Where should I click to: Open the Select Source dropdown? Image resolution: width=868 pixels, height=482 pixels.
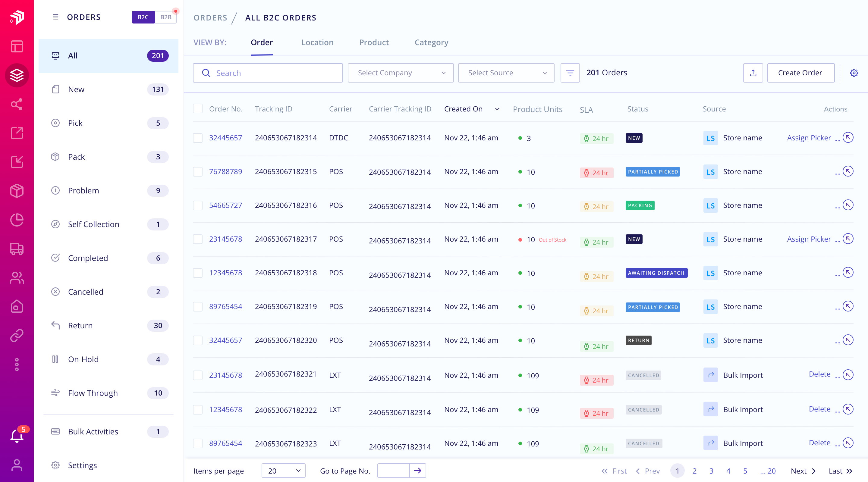pos(506,73)
